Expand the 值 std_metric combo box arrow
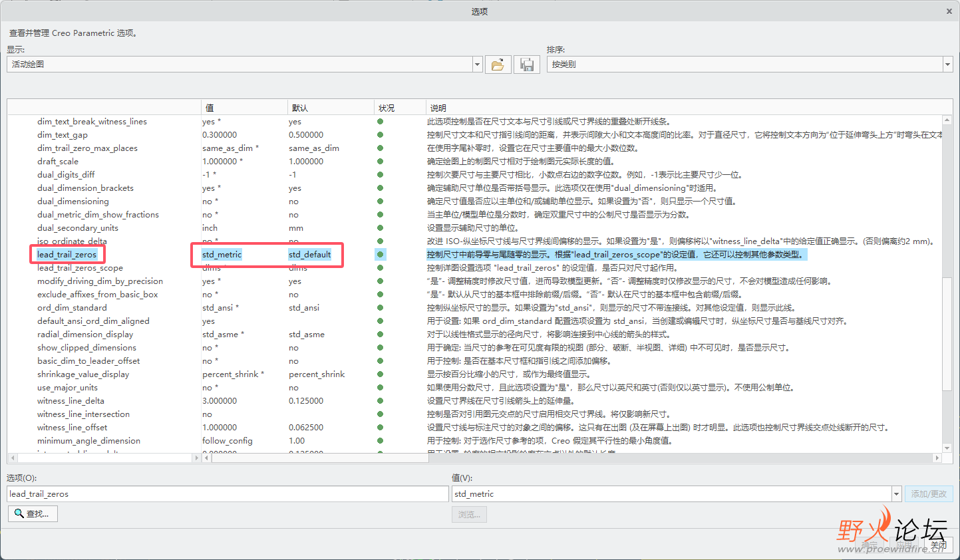Screen dimensions: 960x560 897,494
